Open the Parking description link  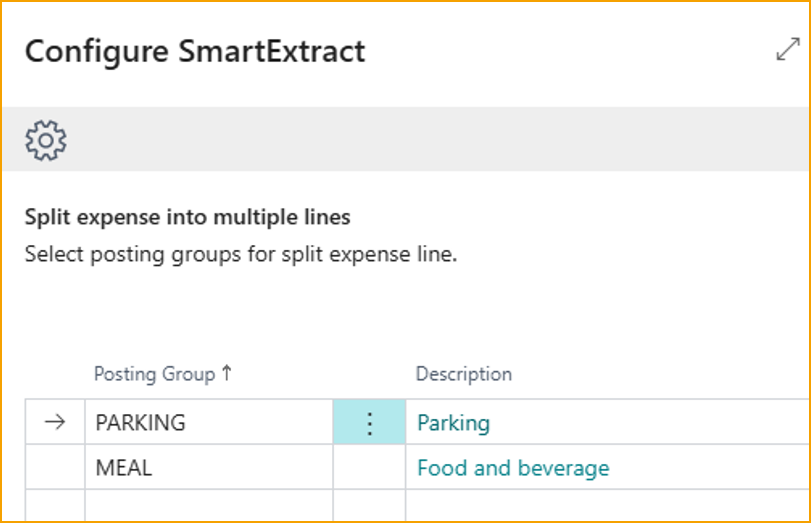tap(454, 423)
